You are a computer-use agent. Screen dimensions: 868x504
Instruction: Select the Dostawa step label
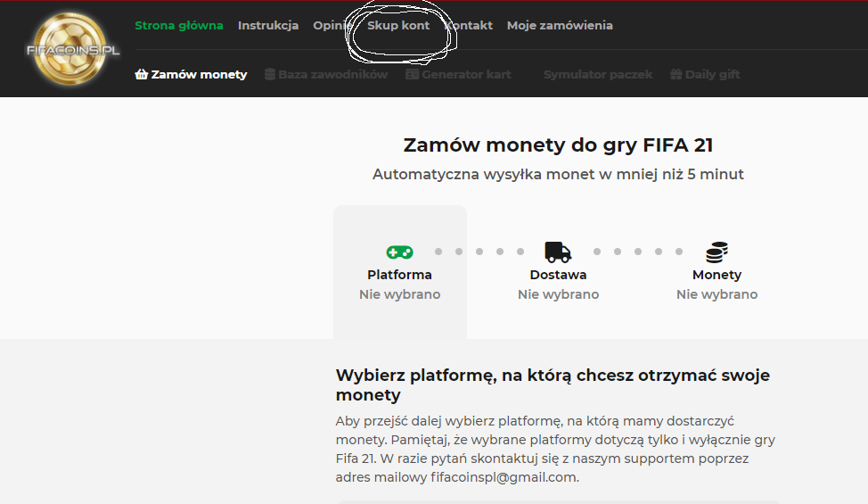tap(558, 275)
